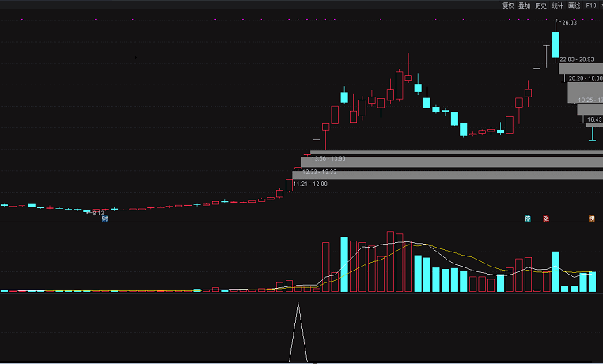Click the blue 财 event marker icon

[x=104, y=218]
